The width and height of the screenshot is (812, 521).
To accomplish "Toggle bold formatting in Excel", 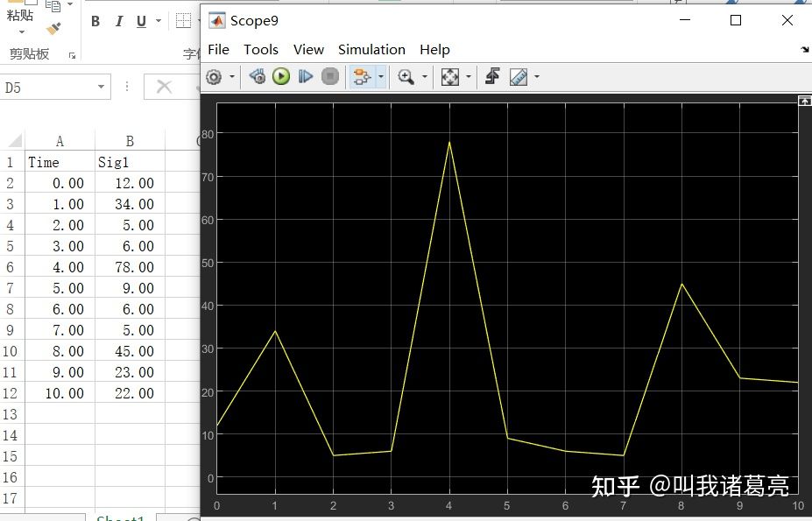I will 95,20.
